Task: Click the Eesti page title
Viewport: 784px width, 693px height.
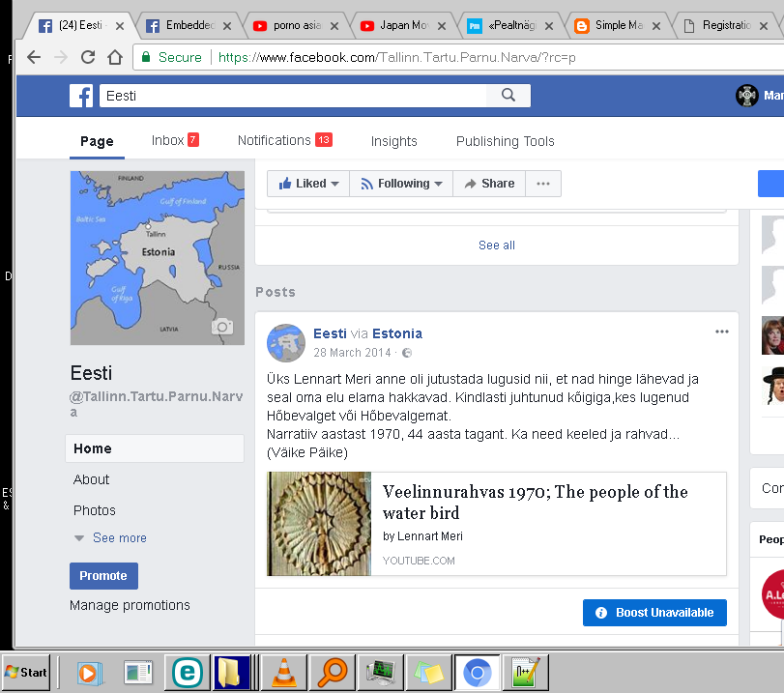Action: (92, 373)
